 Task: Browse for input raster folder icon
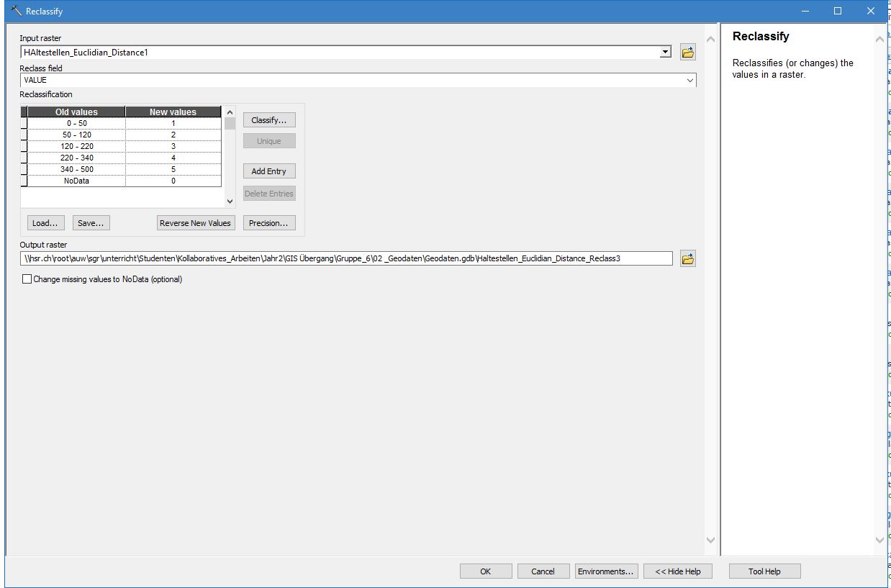click(687, 52)
